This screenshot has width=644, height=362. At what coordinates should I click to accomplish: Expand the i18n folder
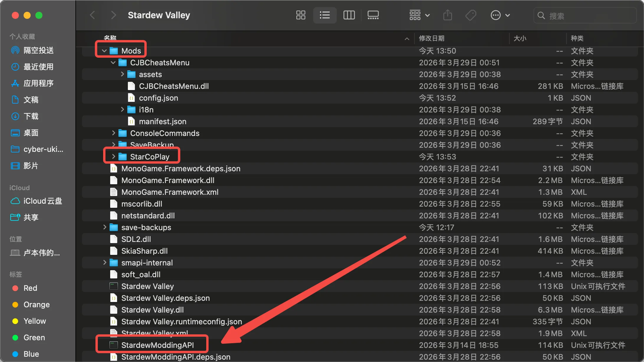click(122, 109)
